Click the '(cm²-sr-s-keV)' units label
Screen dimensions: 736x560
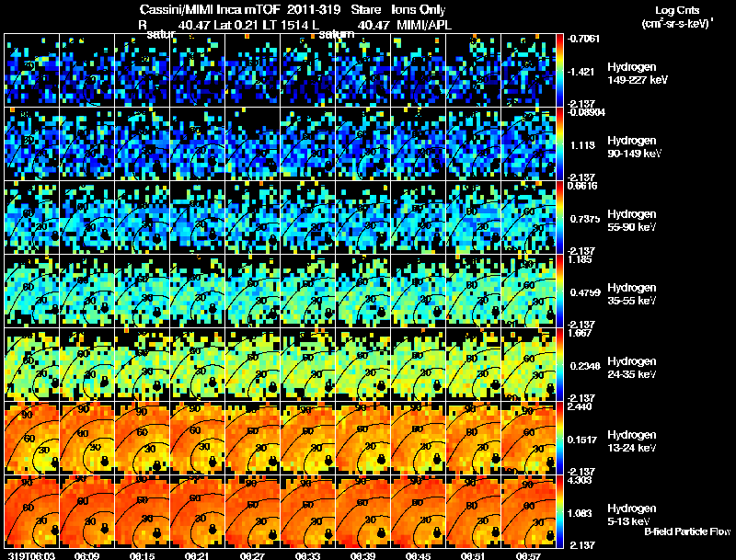click(677, 24)
